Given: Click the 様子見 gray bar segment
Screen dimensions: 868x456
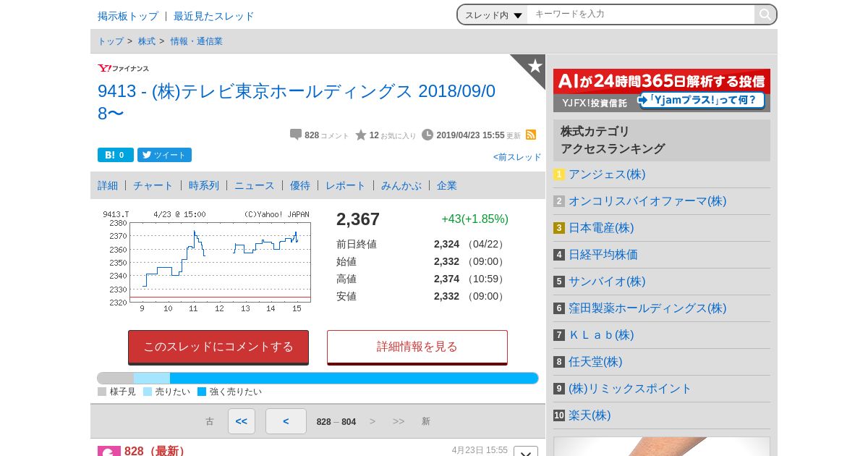Looking at the screenshot, I should coord(116,379).
